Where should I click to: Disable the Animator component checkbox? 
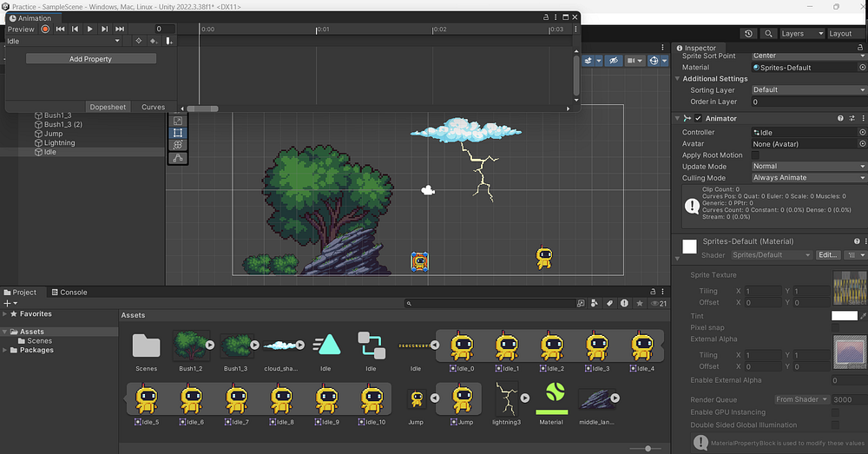tap(698, 118)
